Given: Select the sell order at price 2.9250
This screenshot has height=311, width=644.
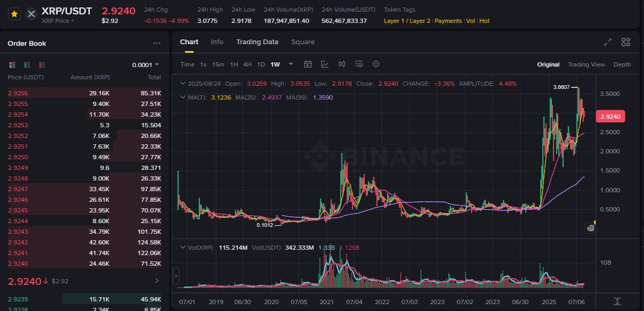Looking at the screenshot, I should 84,157.
